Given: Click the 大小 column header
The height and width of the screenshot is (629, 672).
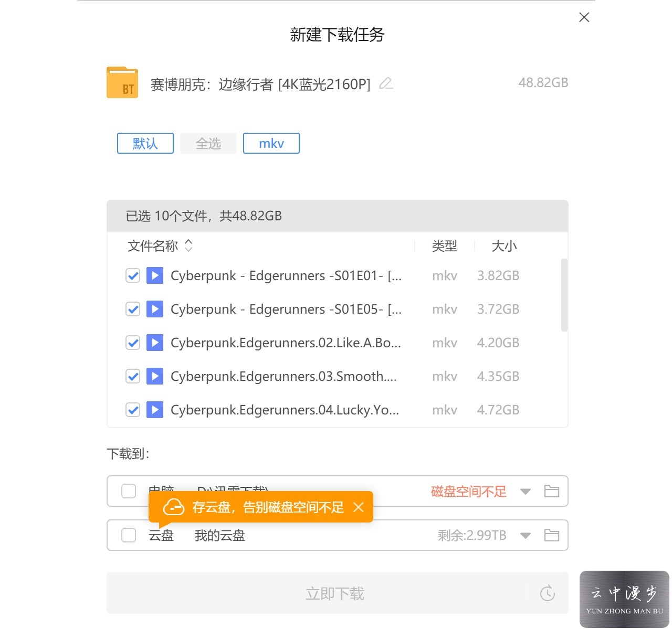Looking at the screenshot, I should pyautogui.click(x=504, y=246).
